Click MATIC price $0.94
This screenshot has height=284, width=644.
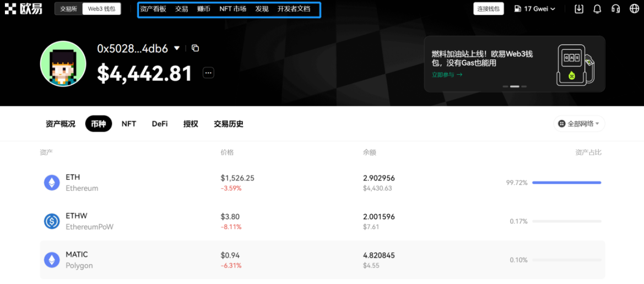(x=230, y=255)
